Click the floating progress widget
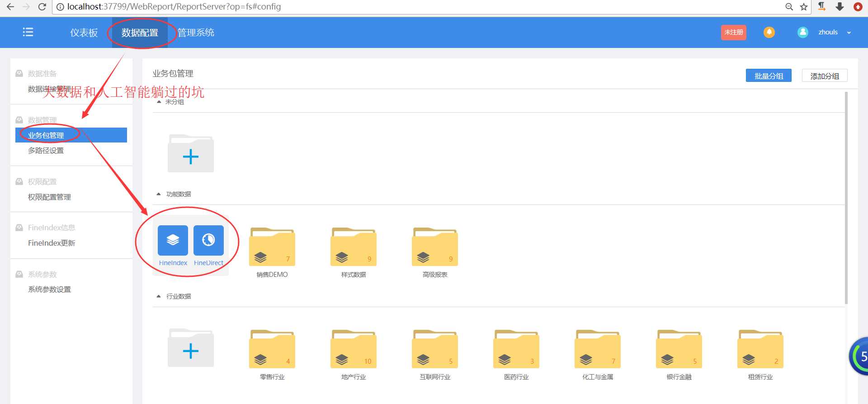The width and height of the screenshot is (868, 404). click(x=859, y=356)
